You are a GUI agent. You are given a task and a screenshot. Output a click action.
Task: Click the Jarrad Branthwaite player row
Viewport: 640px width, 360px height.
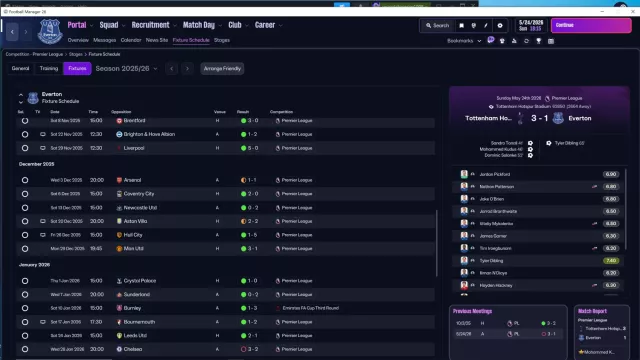pos(539,211)
